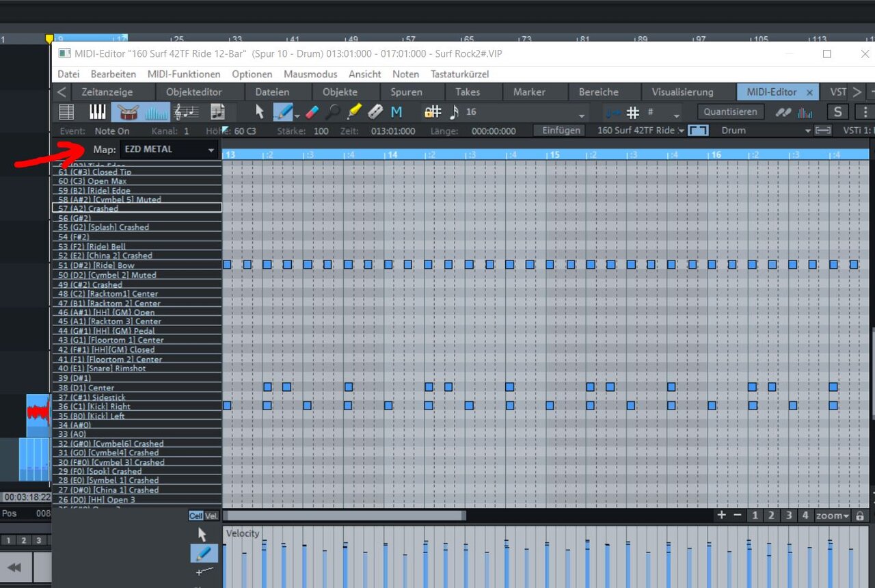Screen dimensions: 875x588
Task: Click the rewind button in the arranger transport
Action: (15, 567)
